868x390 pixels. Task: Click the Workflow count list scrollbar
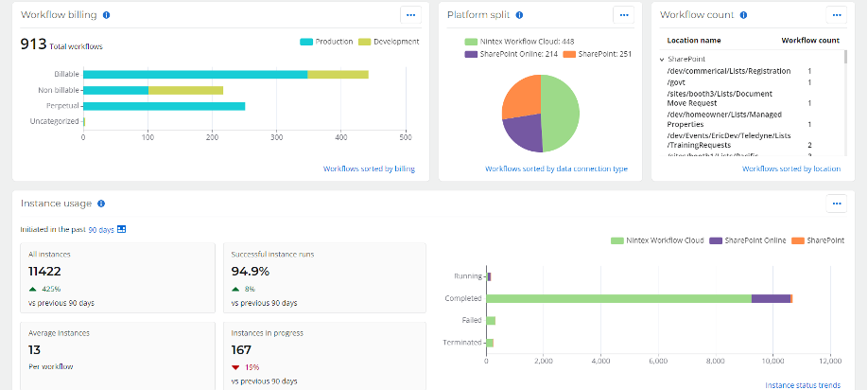coord(845,102)
